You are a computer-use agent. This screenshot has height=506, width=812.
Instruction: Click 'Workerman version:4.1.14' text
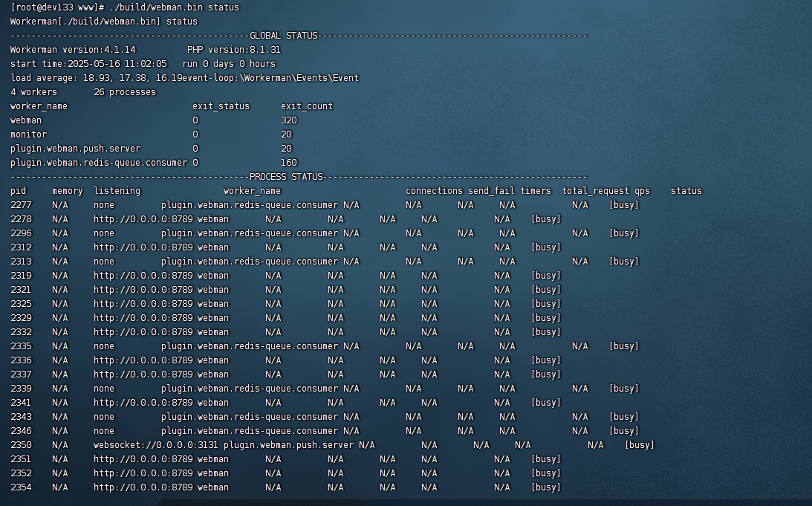coord(73,50)
